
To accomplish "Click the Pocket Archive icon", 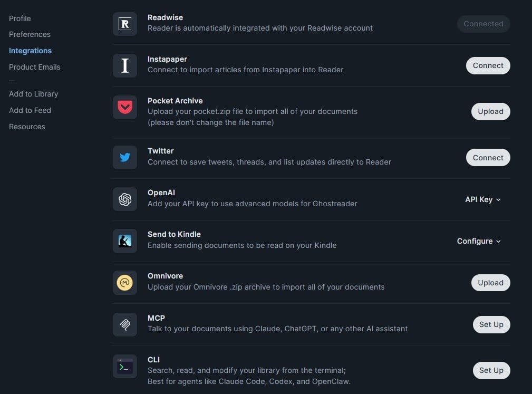I will [125, 108].
